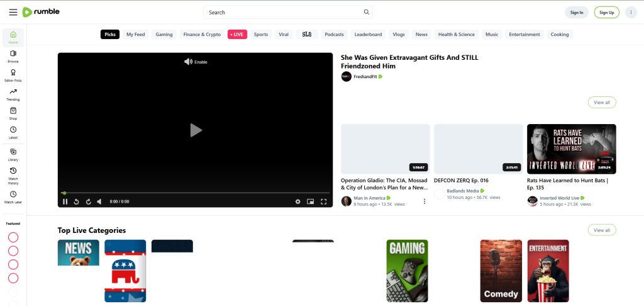The image size is (644, 306).
Task: Open the hamburger menu next to the Rumble logo
Action: (13, 12)
